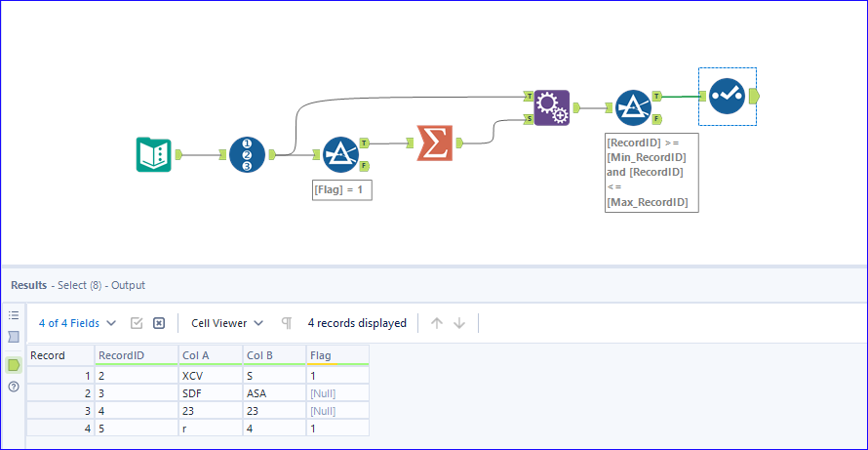Go to the next record arrow
The image size is (868, 450).
(459, 323)
